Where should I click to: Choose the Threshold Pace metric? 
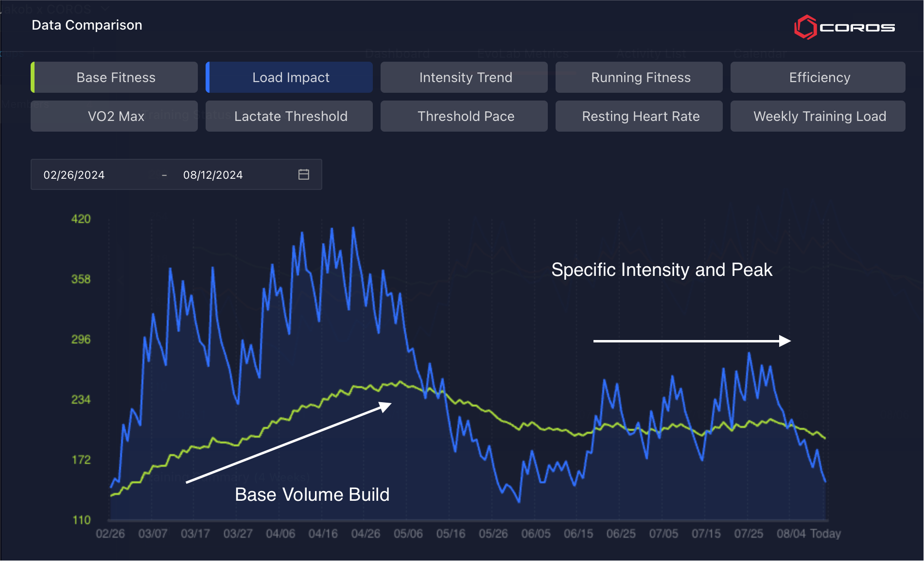click(x=465, y=116)
